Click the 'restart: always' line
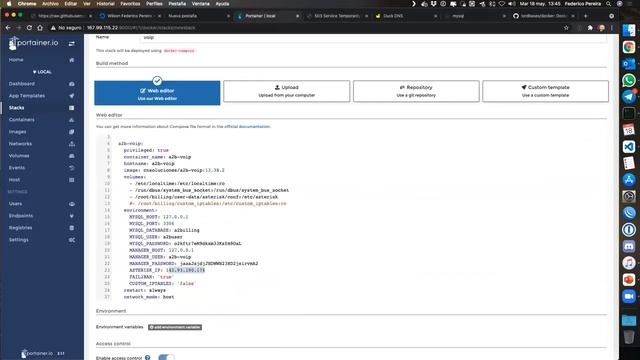The width and height of the screenshot is (640, 360). 145,290
